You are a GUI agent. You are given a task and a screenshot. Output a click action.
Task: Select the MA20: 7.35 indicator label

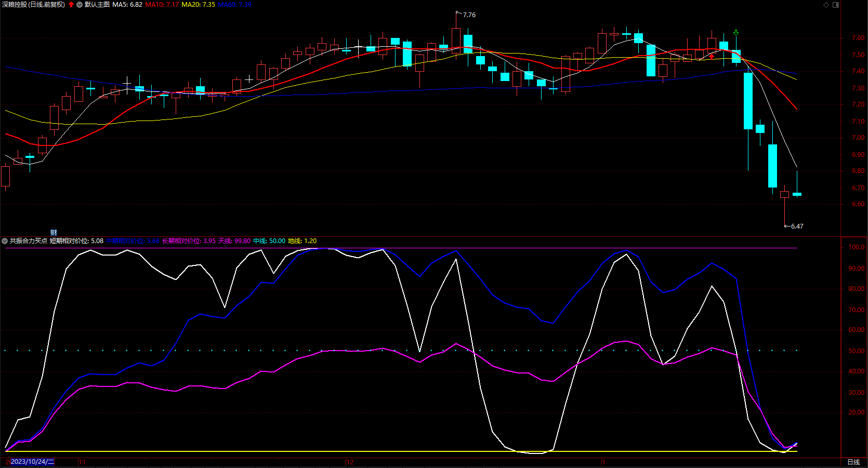198,5
